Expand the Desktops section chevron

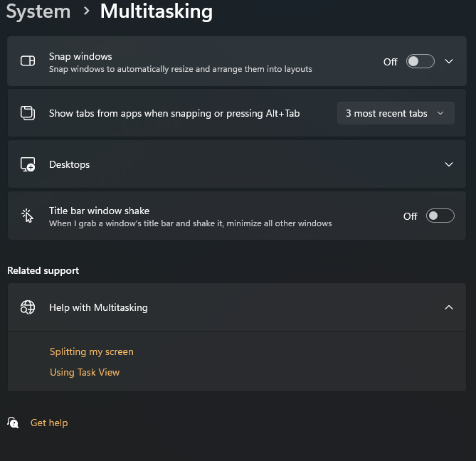[x=449, y=164]
